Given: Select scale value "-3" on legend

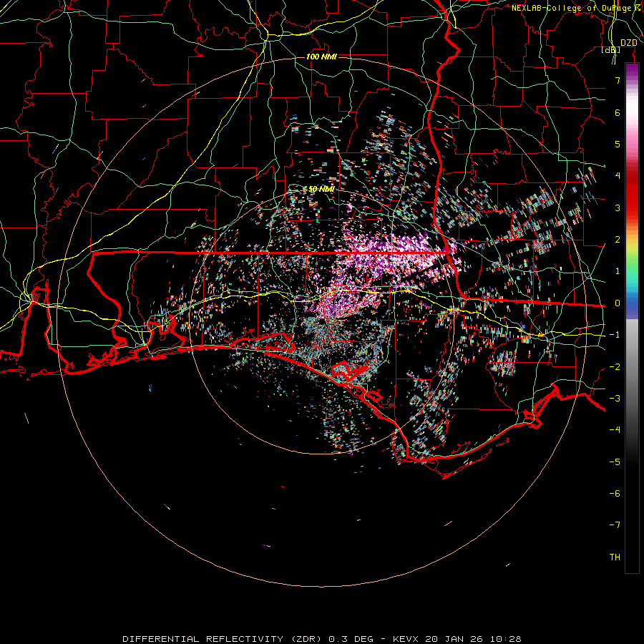Looking at the screenshot, I should [x=615, y=399].
